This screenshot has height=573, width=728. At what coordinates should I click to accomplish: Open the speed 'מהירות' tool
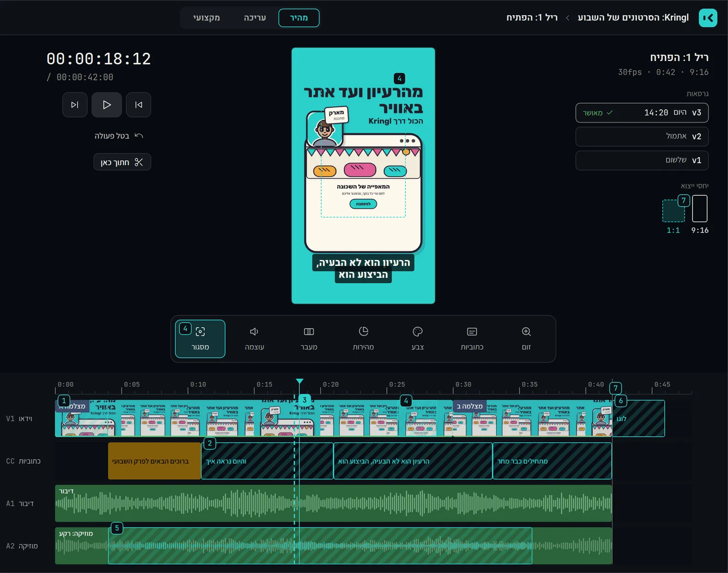(x=363, y=339)
